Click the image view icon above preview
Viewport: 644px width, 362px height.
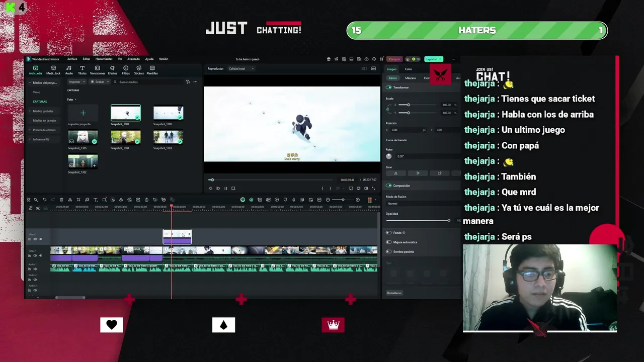click(373, 68)
